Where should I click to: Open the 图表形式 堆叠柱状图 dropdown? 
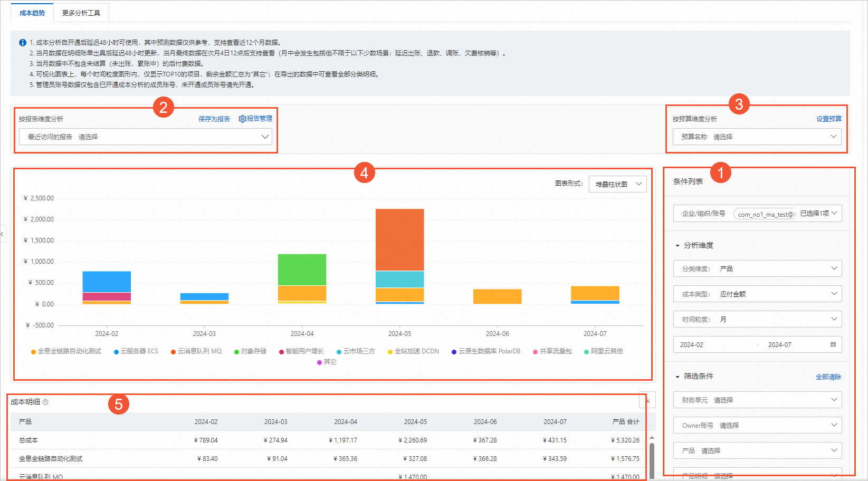click(x=617, y=184)
